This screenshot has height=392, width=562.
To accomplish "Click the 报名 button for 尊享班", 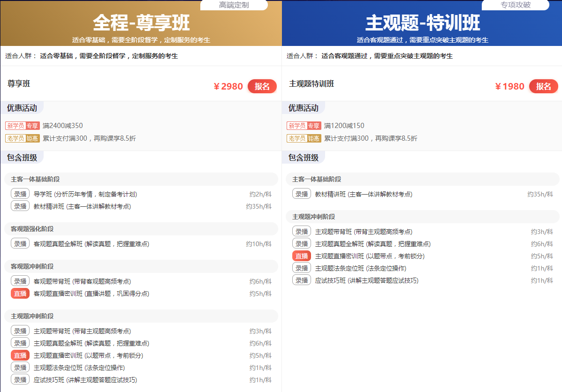I will point(262,86).
